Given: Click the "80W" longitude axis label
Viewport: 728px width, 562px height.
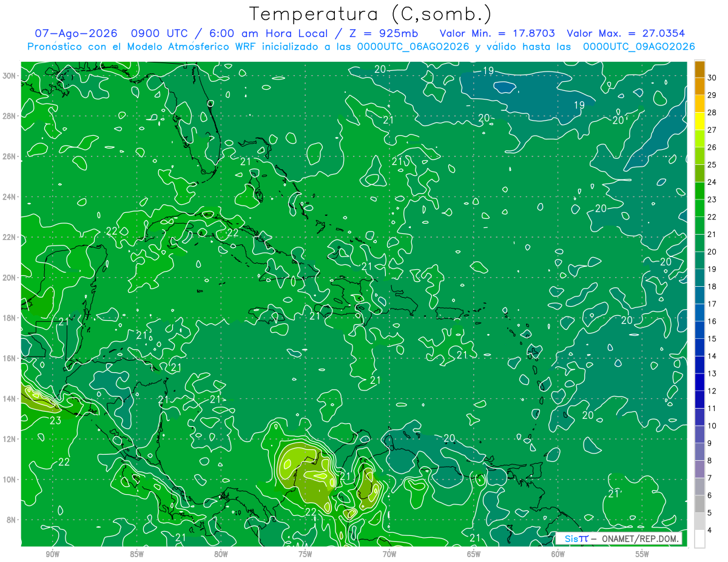Looking at the screenshot, I should pos(221,554).
